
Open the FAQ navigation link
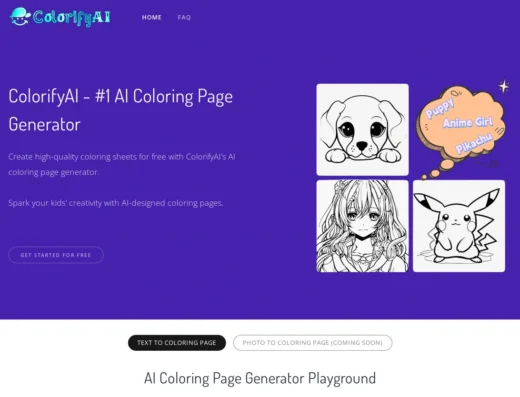coord(184,17)
